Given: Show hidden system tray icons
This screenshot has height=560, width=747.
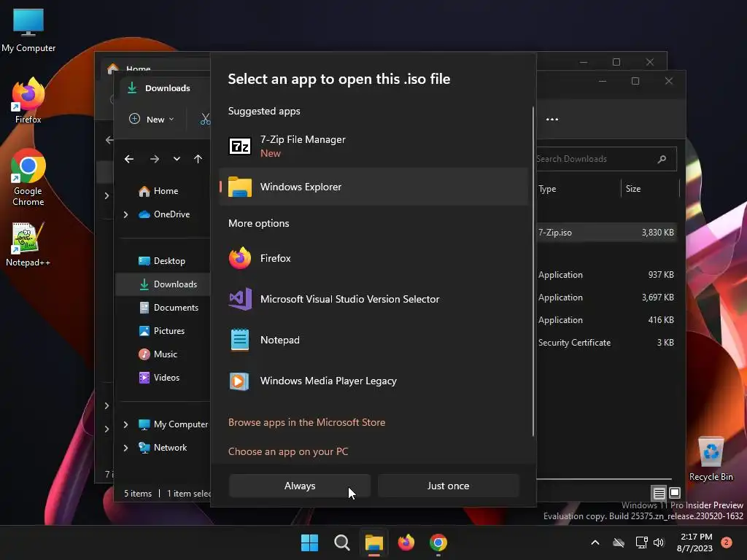Looking at the screenshot, I should 595,542.
